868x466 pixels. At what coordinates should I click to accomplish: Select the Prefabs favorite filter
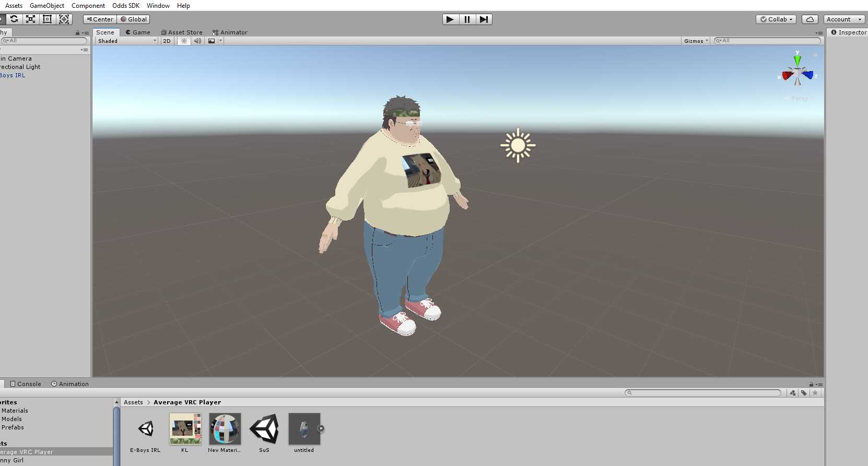tap(13, 427)
